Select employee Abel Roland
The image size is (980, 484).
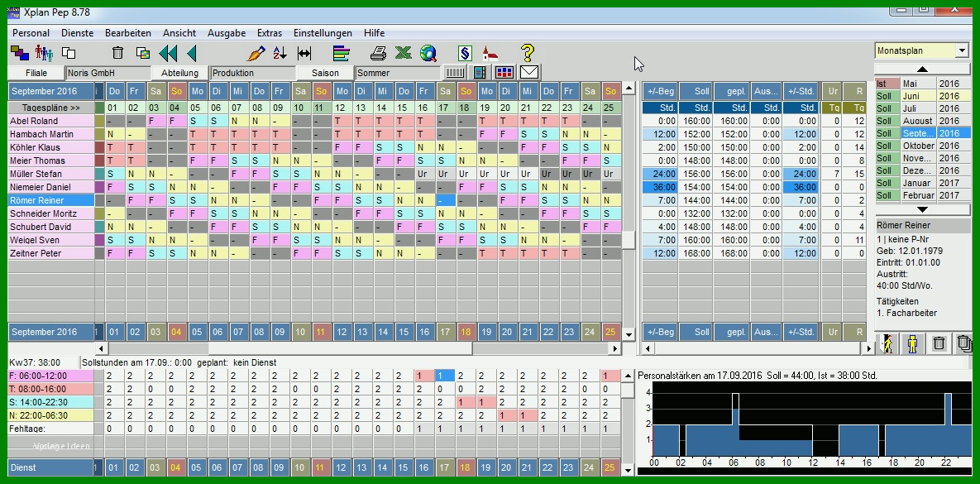51,121
